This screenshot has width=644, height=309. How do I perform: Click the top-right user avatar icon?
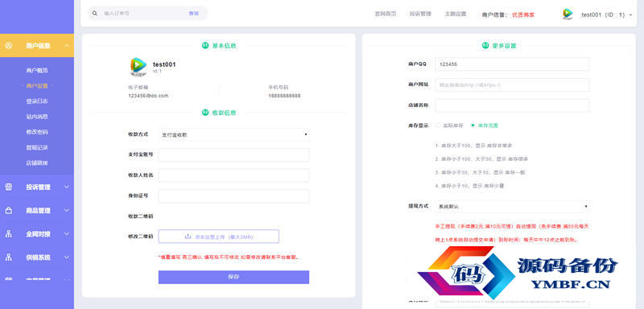[x=568, y=14]
